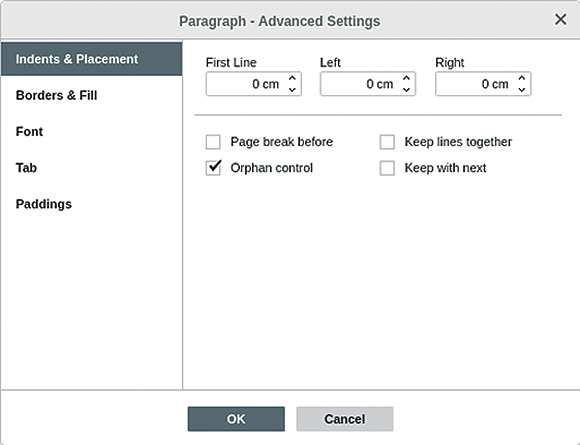Screen dimensions: 580x445
Task: Close the Advanced Settings dialog with X
Action: click(x=560, y=19)
